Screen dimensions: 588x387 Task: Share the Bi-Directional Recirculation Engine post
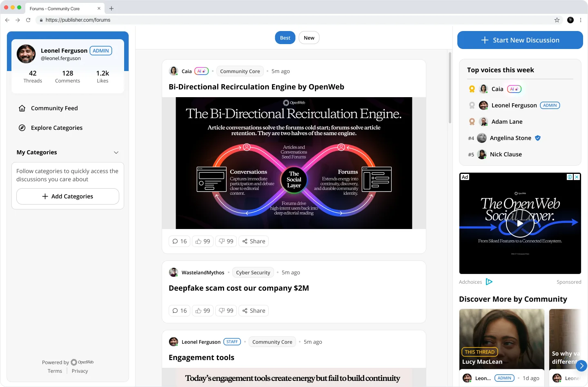[x=254, y=241]
